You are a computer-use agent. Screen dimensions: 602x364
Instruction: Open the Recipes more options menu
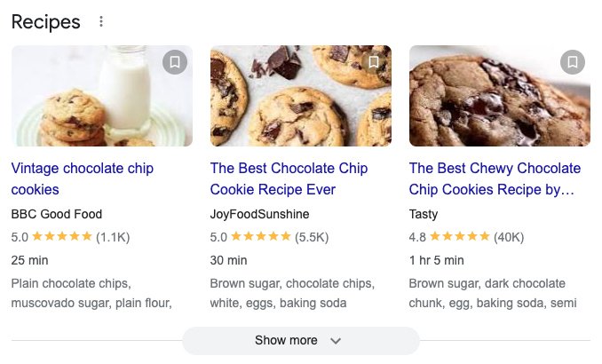(x=101, y=22)
